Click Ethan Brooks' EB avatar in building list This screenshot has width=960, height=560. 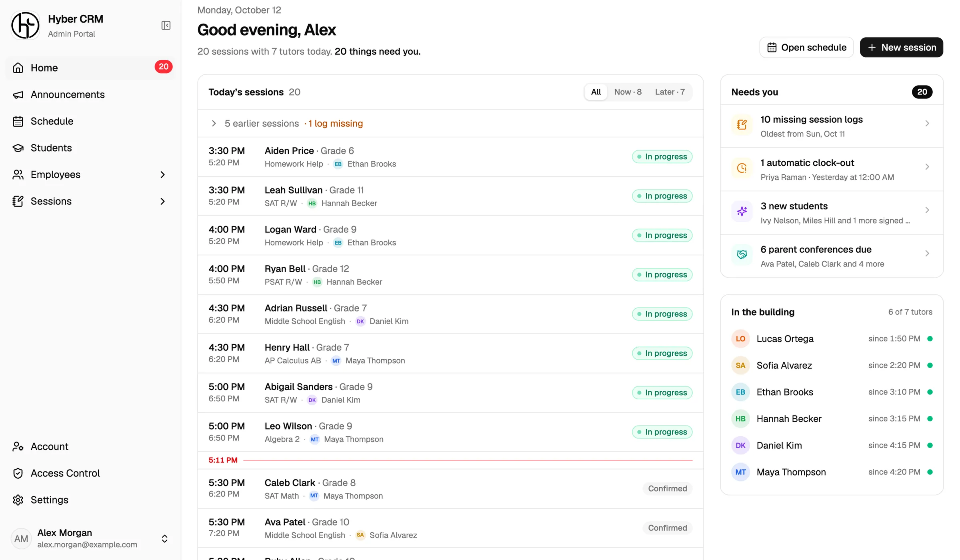click(740, 392)
